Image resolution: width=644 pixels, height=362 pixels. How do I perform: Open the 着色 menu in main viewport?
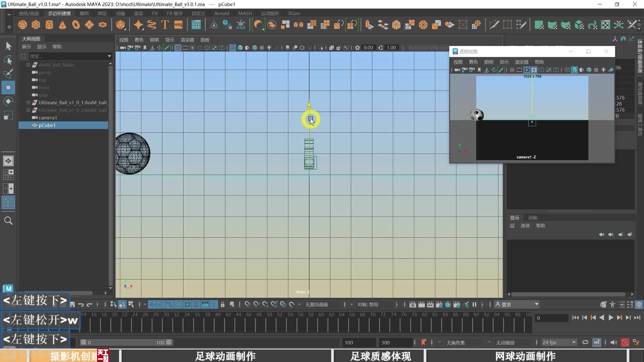pos(139,40)
